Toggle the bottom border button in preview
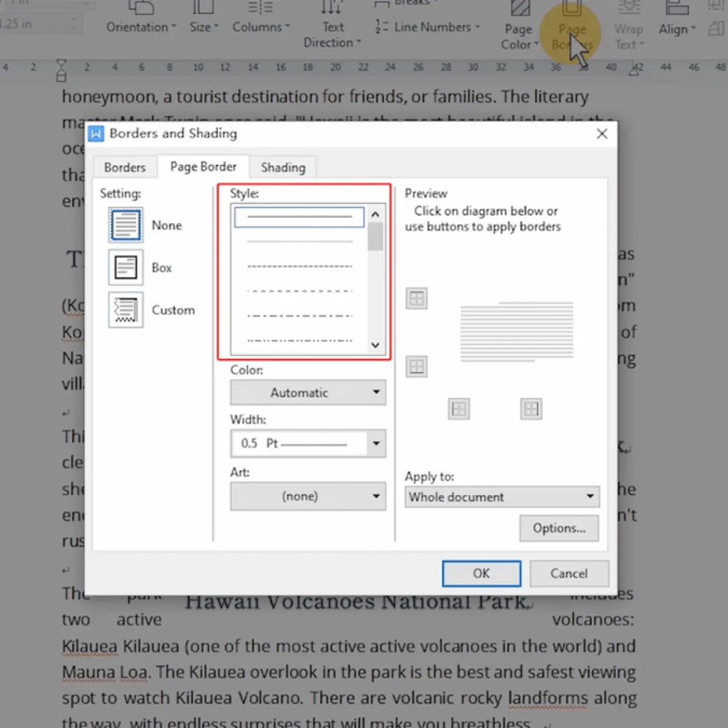 417,366
